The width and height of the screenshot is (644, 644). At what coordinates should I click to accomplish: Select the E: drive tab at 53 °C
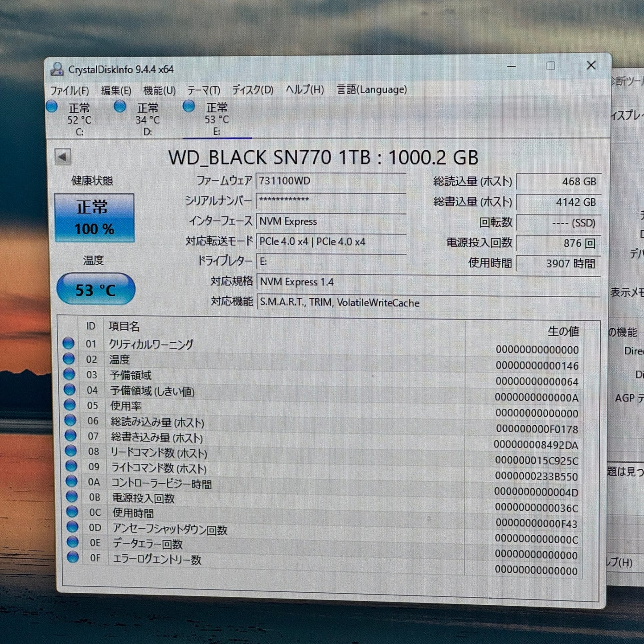coord(217,119)
